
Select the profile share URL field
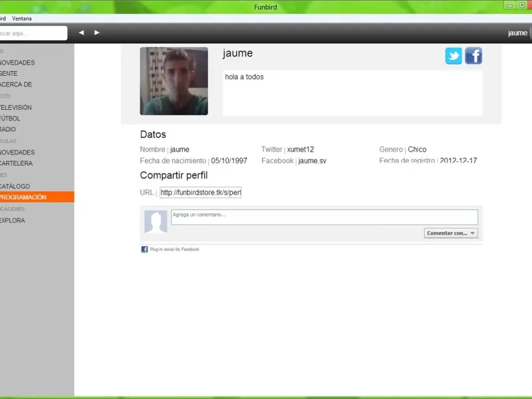201,192
